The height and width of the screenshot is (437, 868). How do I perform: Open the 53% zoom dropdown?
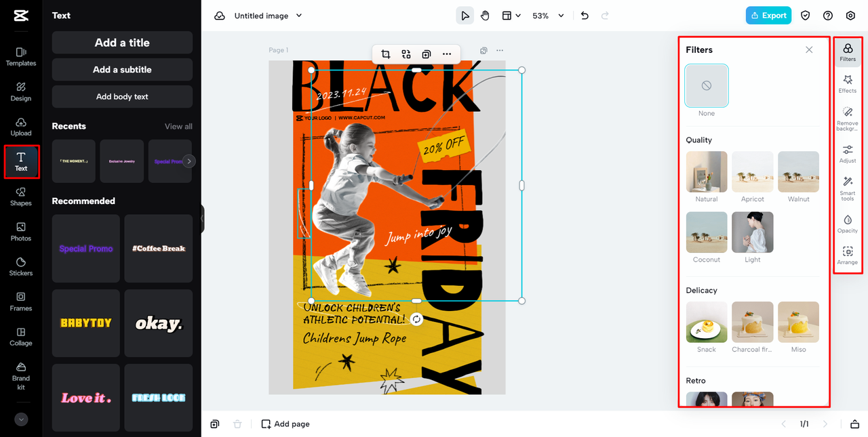[548, 16]
